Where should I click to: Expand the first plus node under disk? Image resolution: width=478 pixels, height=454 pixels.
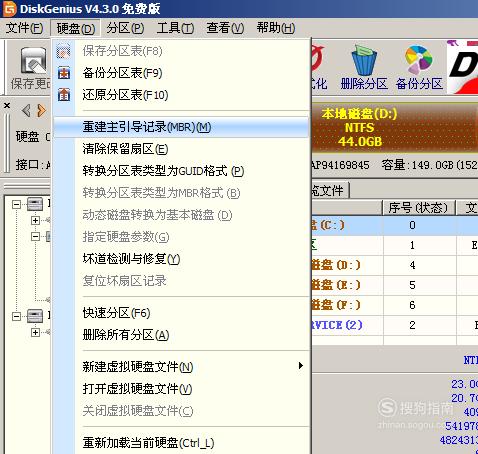tap(35, 220)
